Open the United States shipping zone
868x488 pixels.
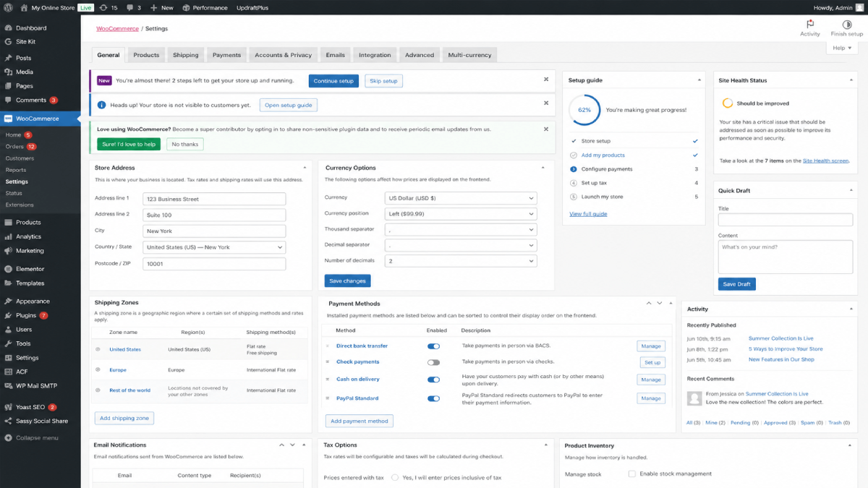click(125, 349)
